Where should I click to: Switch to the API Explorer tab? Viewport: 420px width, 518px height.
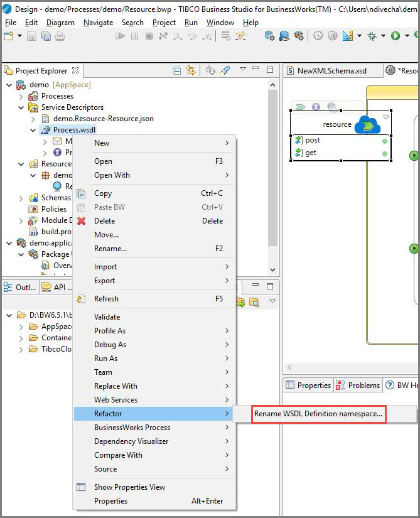pyautogui.click(x=57, y=287)
